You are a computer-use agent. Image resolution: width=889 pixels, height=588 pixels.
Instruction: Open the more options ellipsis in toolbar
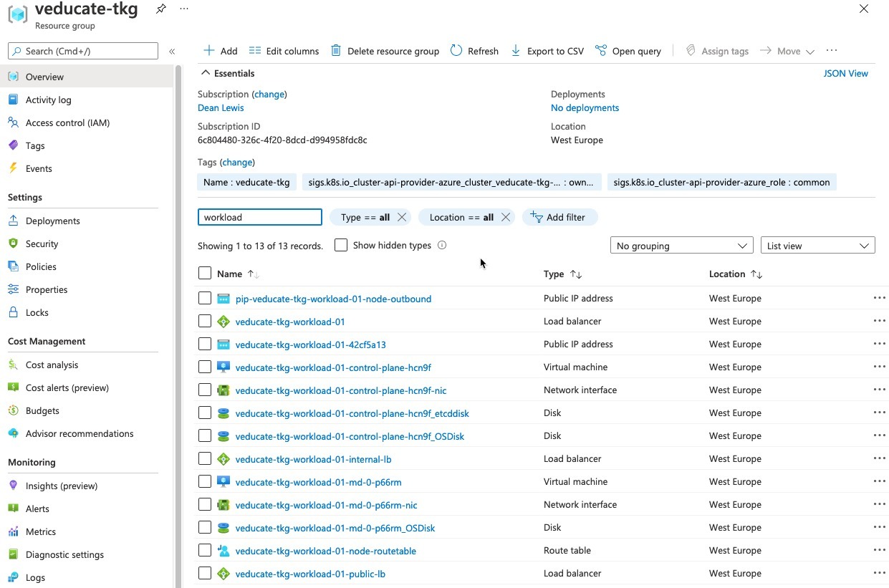pos(831,51)
